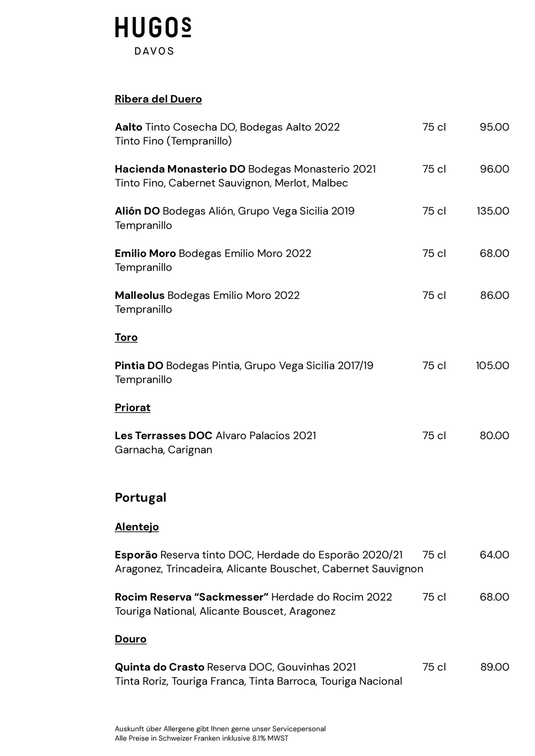This screenshot has height=756, width=535.
Task: Select the Esporão Reserva tinto entry
Action: pos(258,555)
